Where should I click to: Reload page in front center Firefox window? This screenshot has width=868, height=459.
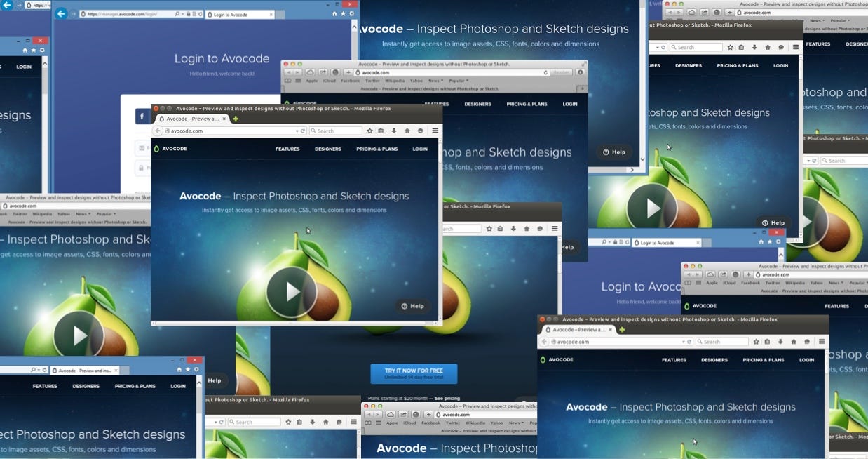(x=304, y=131)
